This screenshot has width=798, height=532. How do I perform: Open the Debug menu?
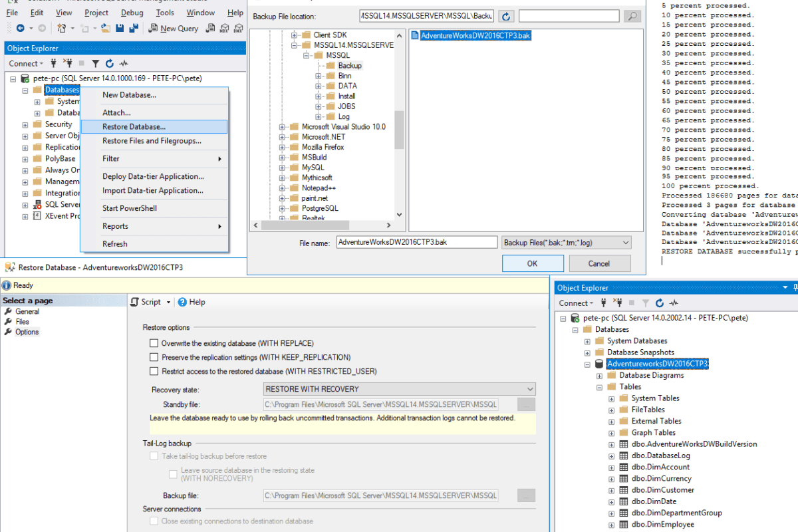click(x=132, y=12)
